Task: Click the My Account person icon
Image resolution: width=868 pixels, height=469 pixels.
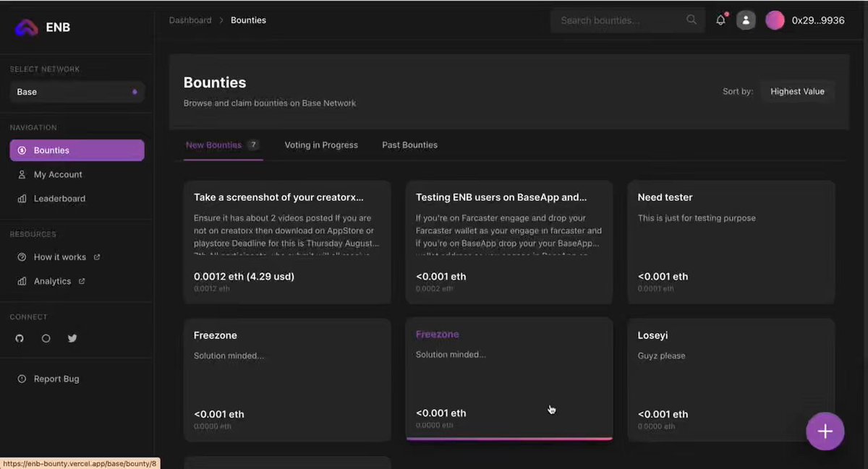Action: point(22,174)
